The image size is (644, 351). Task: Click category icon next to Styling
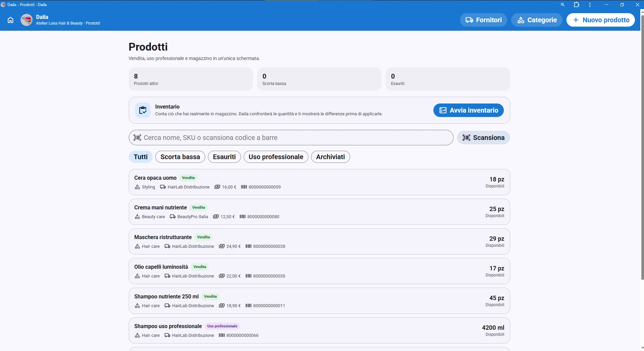(137, 187)
